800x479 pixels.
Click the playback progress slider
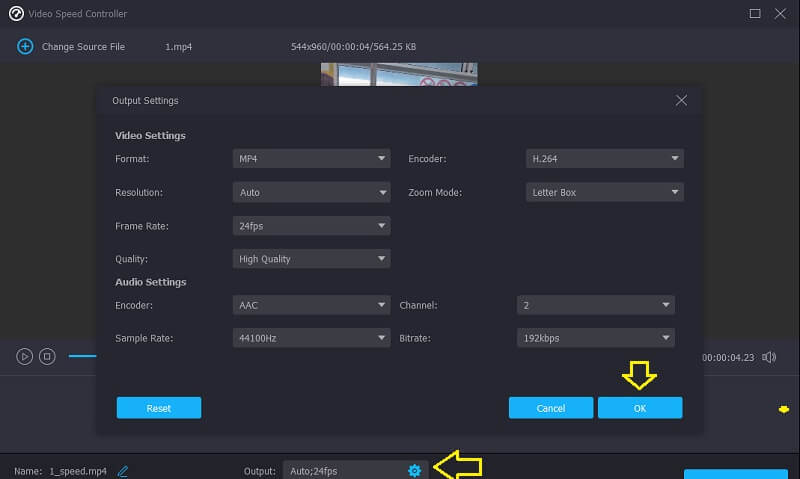82,356
